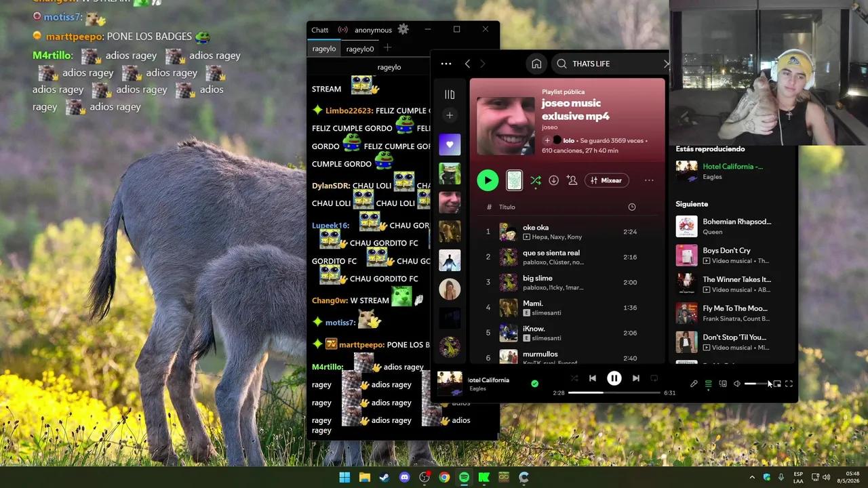The height and width of the screenshot is (488, 868).
Task: Select the track Mami.
Action: tap(568, 308)
